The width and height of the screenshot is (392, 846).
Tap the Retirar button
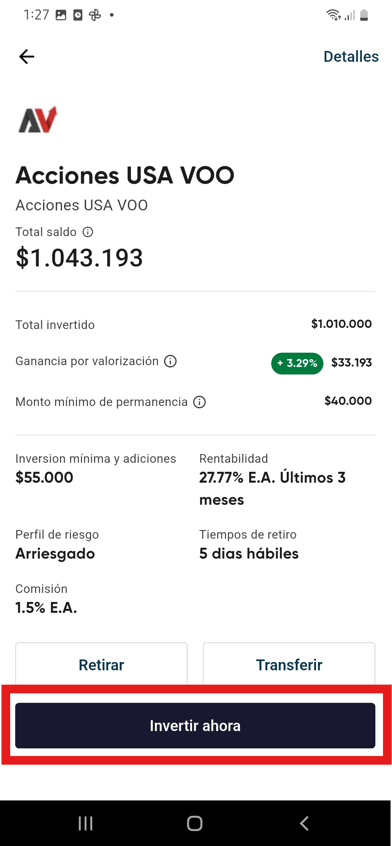tap(101, 664)
